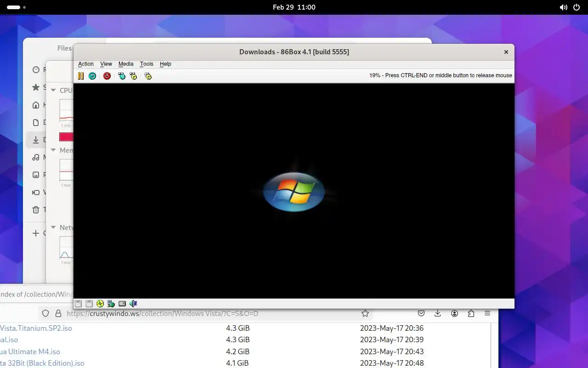The width and height of the screenshot is (588, 368).
Task: Open the Help menu in 86Box
Action: coord(165,64)
